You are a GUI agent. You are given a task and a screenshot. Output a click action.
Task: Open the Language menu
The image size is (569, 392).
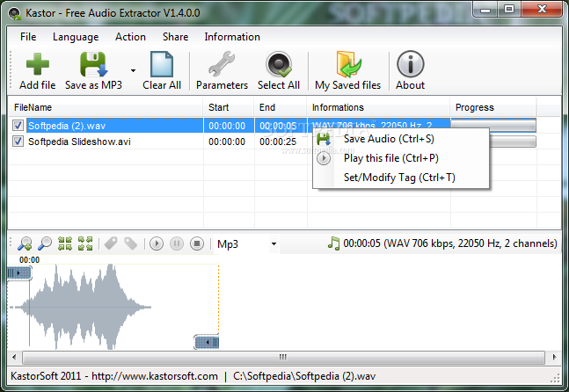[x=76, y=37]
